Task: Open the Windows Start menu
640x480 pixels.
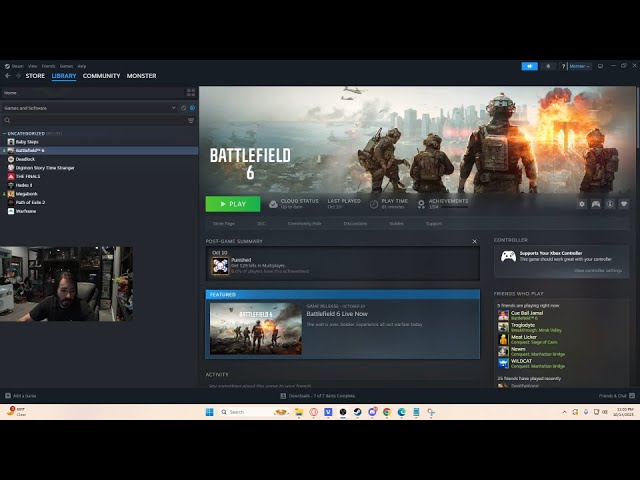Action: [x=209, y=412]
